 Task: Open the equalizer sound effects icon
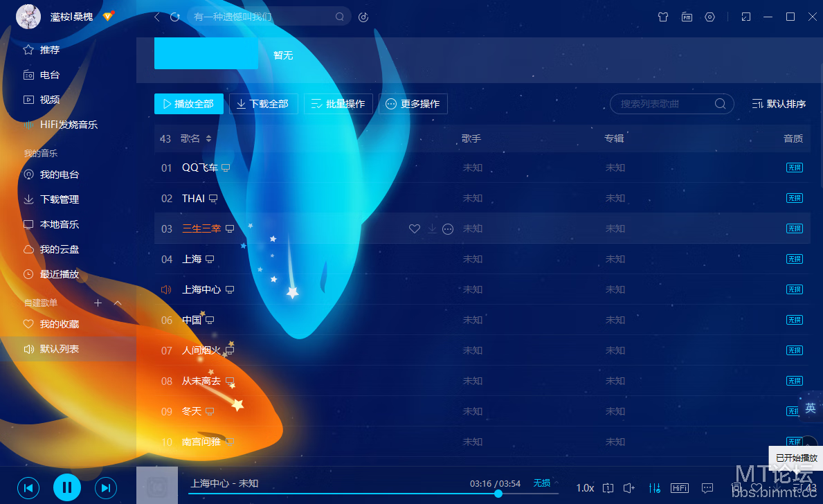(655, 488)
